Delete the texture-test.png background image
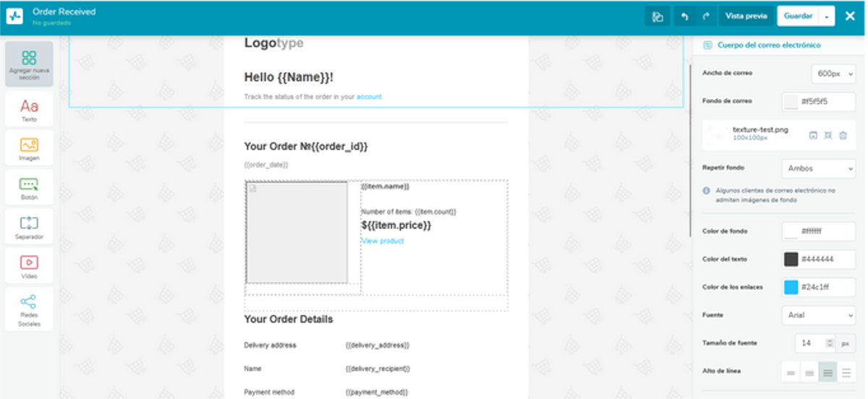Image resolution: width=868 pixels, height=399 pixels. 843,135
